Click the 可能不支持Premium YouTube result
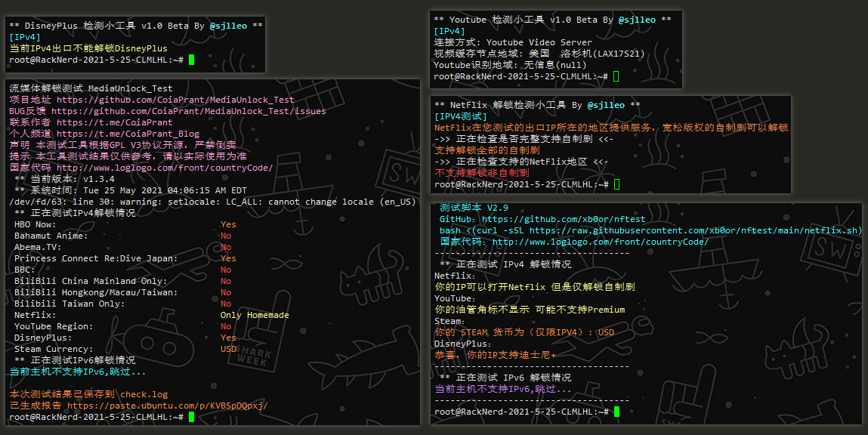Screen dimensions: 868x435 click(x=530, y=310)
